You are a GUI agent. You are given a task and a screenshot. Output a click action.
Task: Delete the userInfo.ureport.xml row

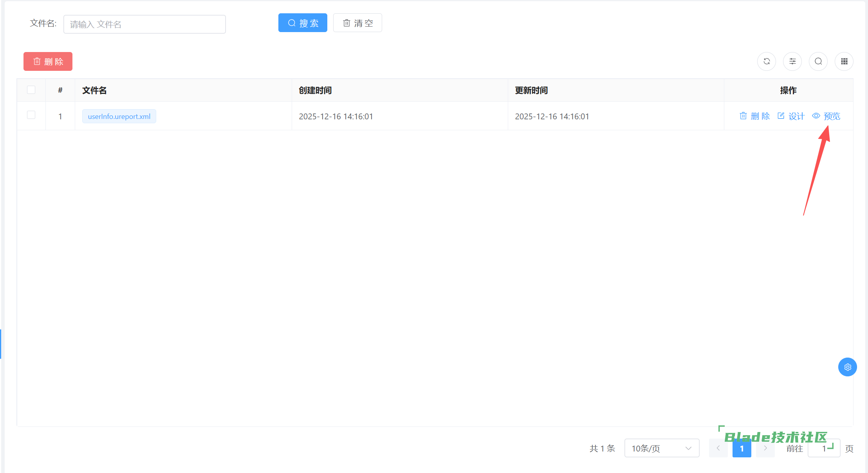(x=754, y=116)
